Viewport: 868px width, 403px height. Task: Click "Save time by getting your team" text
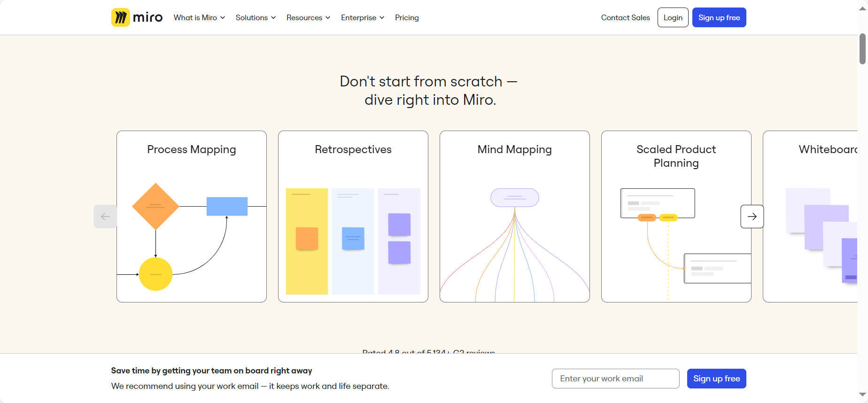[211, 371]
